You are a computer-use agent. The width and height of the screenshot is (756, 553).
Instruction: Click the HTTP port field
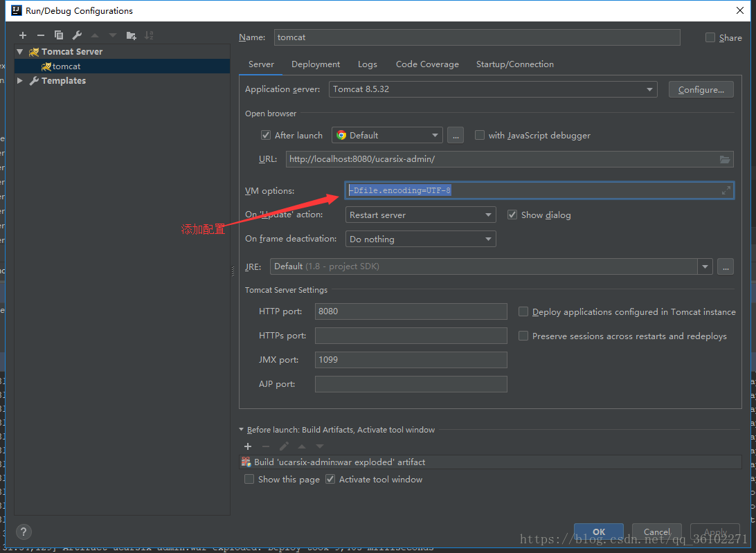(411, 311)
